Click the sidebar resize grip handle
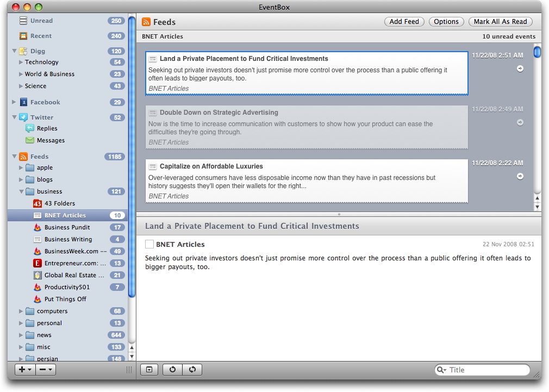549x392 pixels. [x=129, y=370]
